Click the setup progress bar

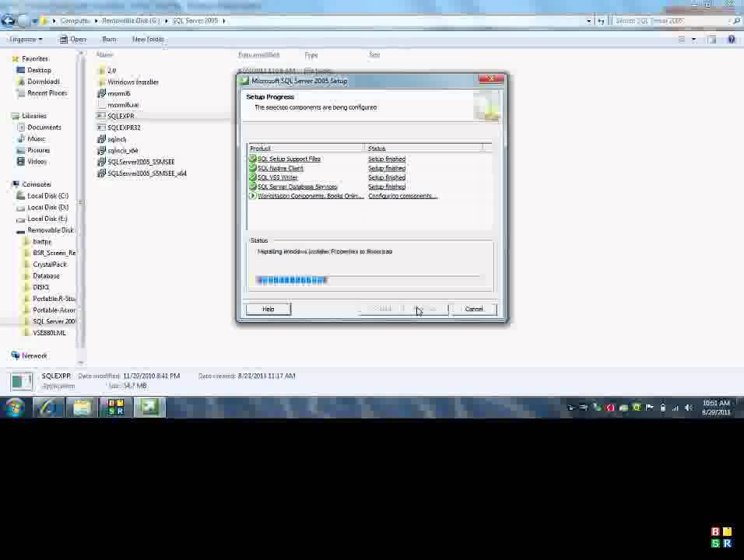tap(368, 280)
